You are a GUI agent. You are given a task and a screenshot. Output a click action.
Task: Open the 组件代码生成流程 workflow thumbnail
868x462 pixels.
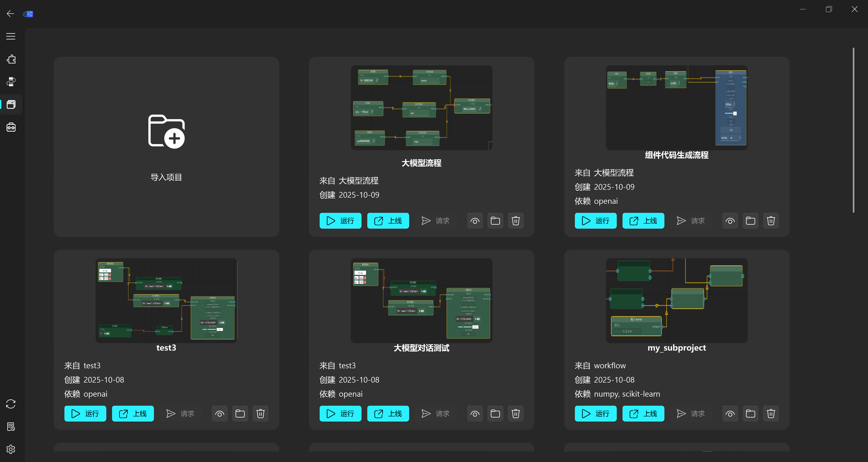(677, 108)
